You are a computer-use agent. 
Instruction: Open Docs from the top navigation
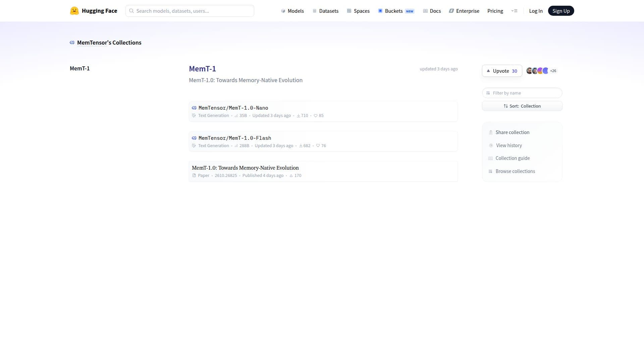pyautogui.click(x=432, y=11)
